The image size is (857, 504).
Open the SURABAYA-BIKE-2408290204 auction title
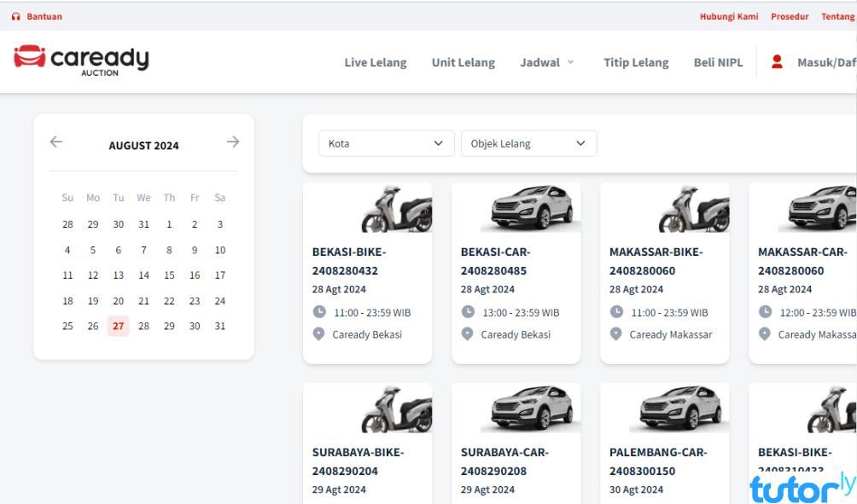(358, 461)
